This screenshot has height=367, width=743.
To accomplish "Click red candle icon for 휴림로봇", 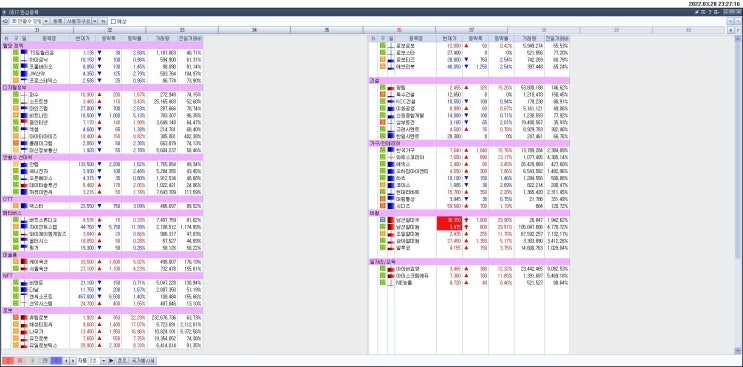I will [24, 317].
